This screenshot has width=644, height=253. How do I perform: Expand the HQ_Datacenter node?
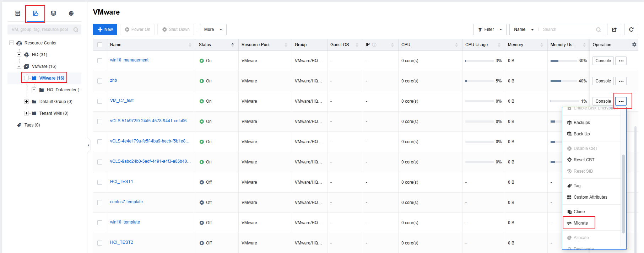click(x=34, y=90)
